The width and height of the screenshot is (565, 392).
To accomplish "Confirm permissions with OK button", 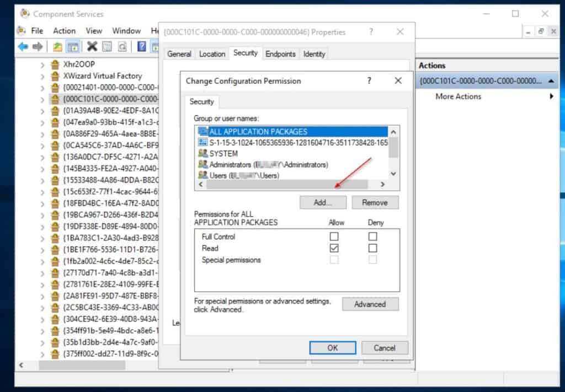I will [333, 348].
